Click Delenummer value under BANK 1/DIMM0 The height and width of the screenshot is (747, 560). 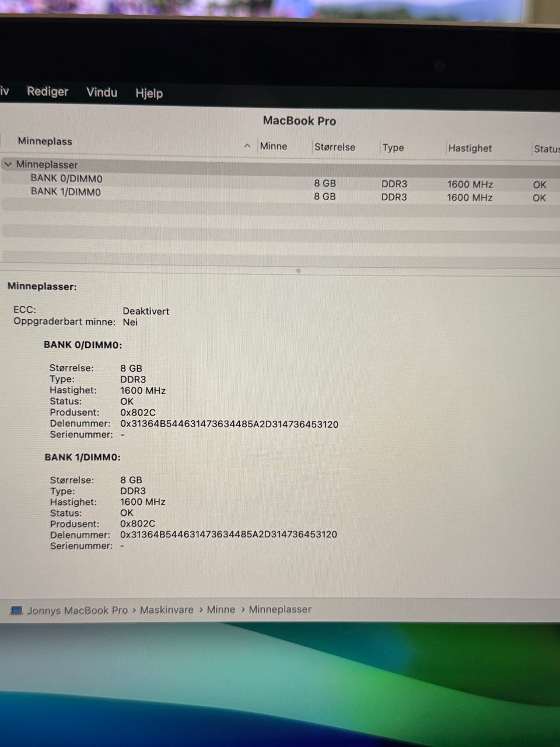[x=229, y=535]
